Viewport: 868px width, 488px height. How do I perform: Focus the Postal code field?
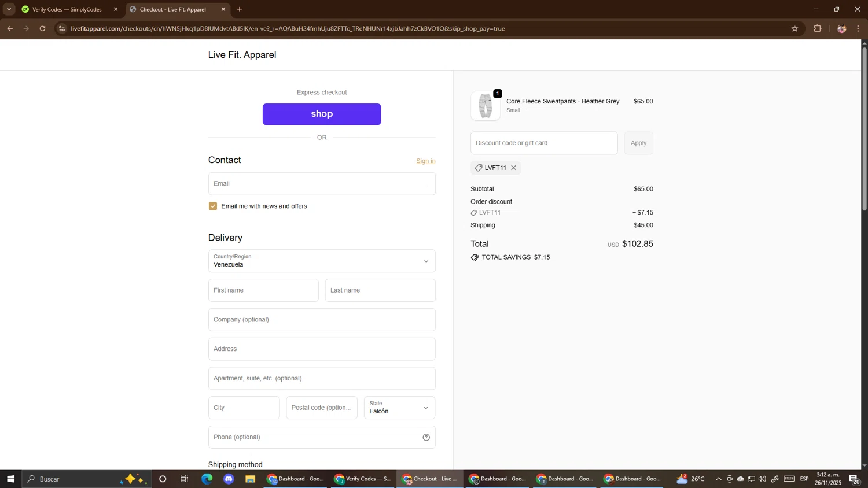(x=322, y=408)
